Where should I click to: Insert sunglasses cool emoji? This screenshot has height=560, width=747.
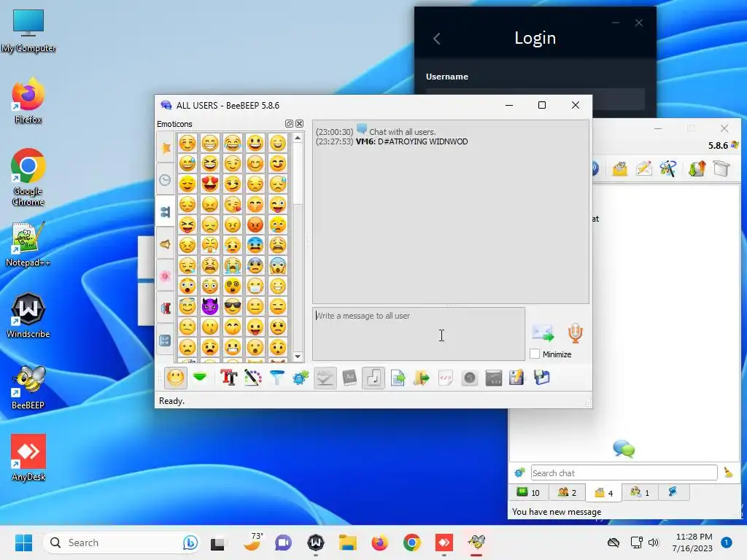pyautogui.click(x=233, y=306)
